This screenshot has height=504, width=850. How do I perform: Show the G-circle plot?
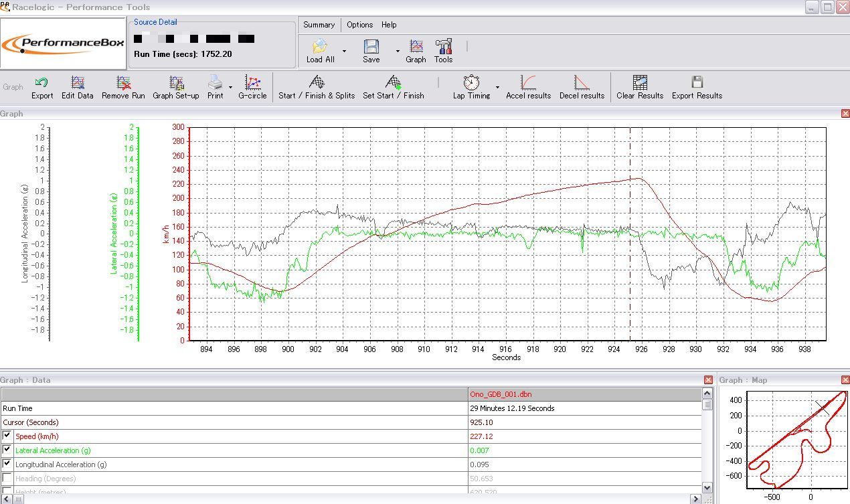252,83
